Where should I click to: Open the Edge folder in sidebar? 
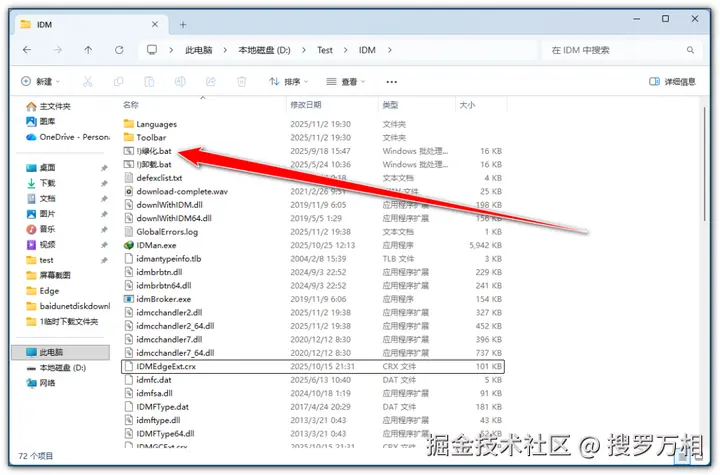(43, 291)
